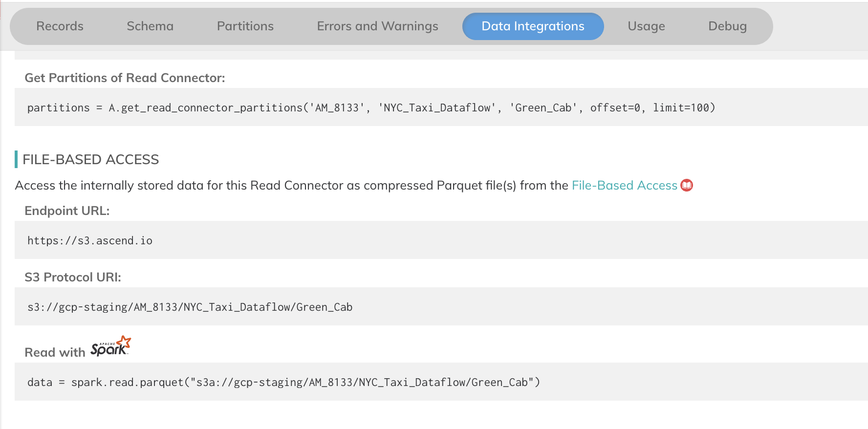The image size is (868, 429).
Task: Click the https://s3.ascend.io endpoint URL field
Action: [x=90, y=240]
